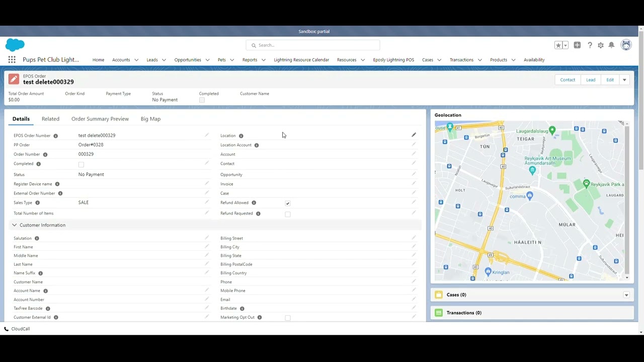Collapse the Customer Information section
Image resolution: width=644 pixels, height=362 pixels.
point(14,225)
